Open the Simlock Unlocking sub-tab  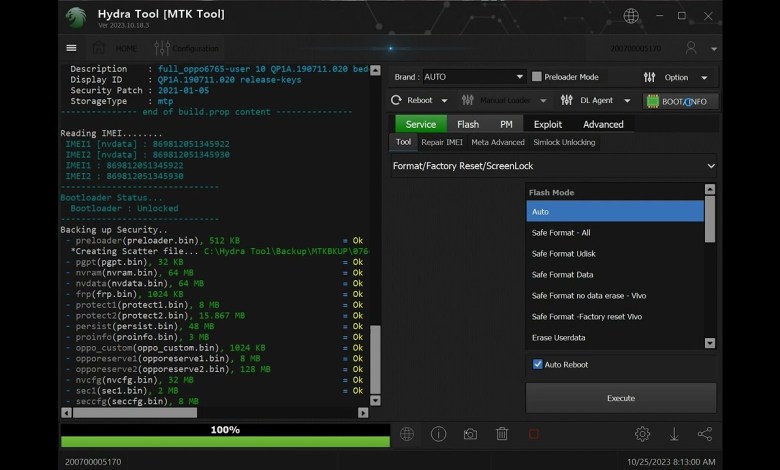pos(564,142)
